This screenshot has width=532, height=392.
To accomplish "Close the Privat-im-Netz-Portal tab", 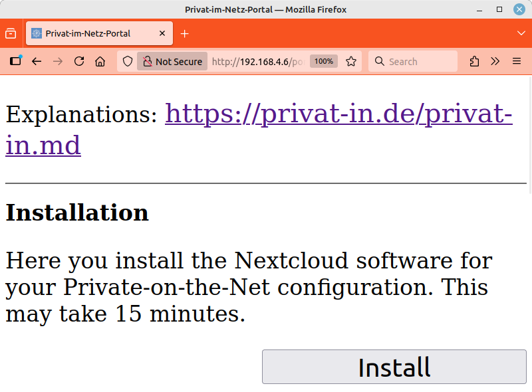I will click(x=162, y=33).
